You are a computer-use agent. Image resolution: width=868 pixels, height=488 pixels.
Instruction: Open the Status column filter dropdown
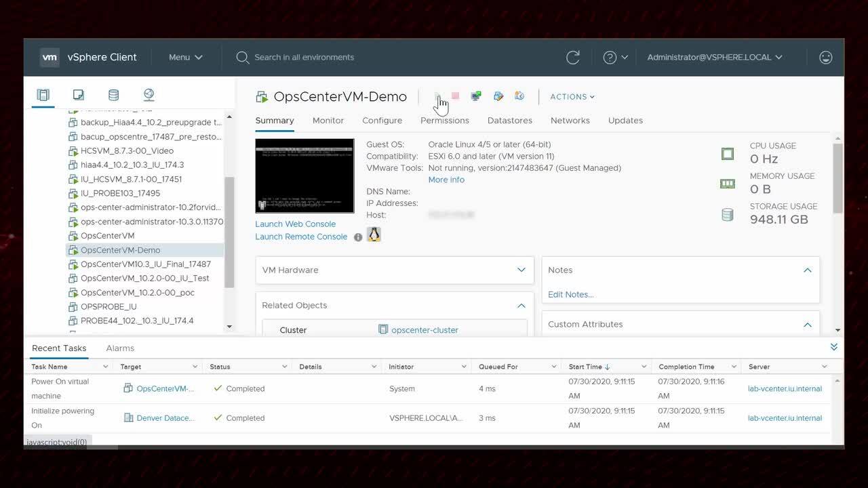284,367
